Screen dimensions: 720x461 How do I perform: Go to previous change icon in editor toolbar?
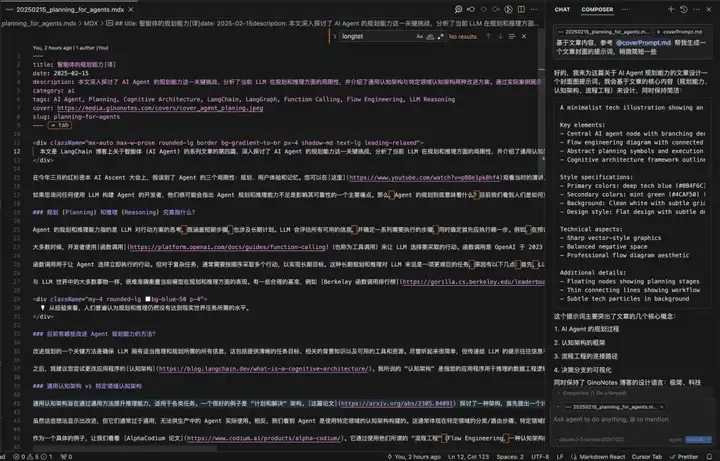point(471,9)
